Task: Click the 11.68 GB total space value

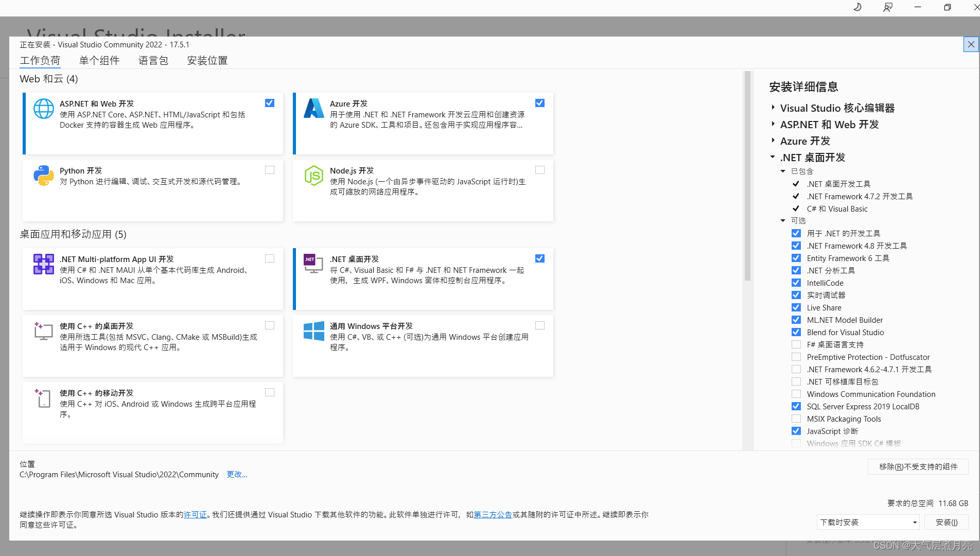Action: [x=953, y=503]
